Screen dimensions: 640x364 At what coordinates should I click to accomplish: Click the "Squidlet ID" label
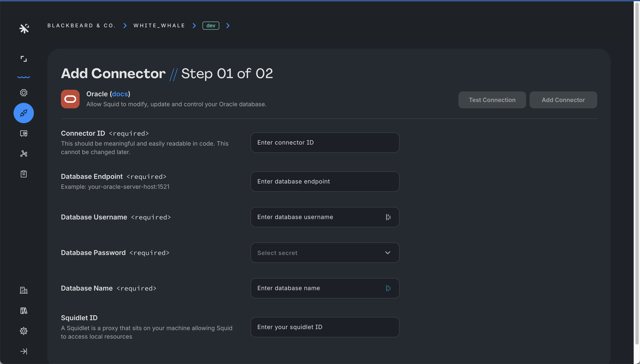[79, 318]
